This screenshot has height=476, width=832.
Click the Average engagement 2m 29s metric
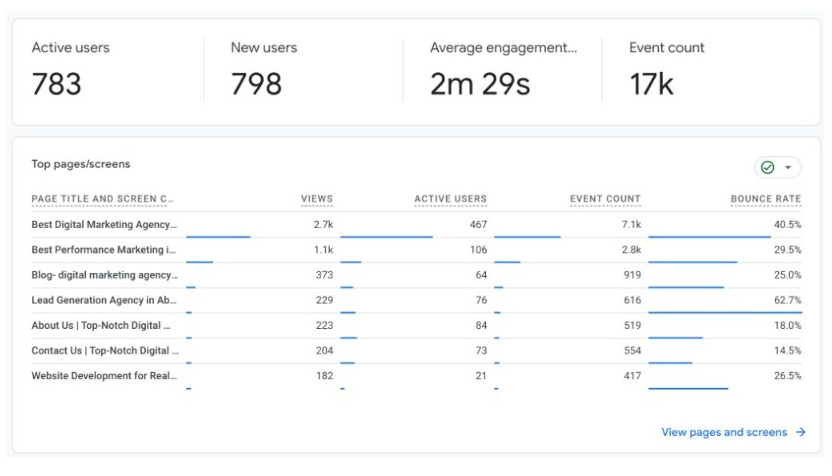tap(503, 70)
